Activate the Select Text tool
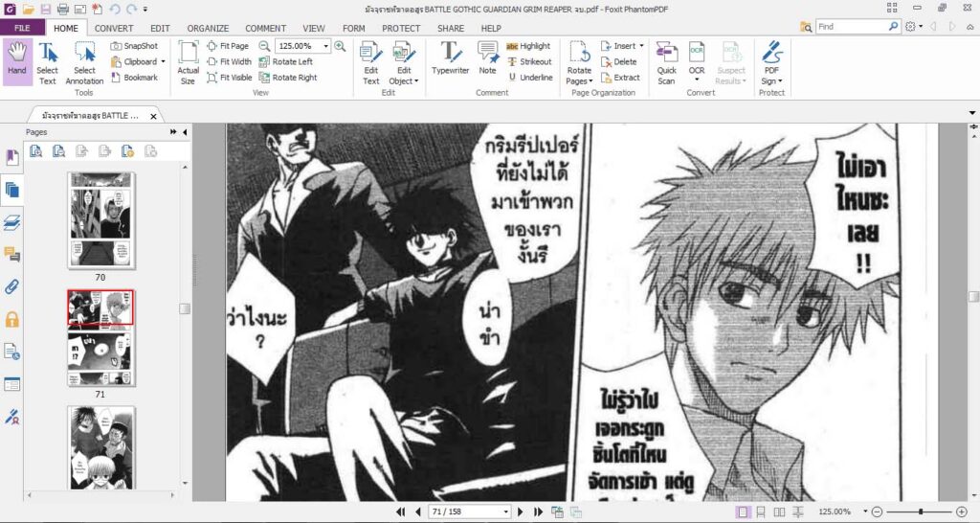The width and height of the screenshot is (980, 523). pyautogui.click(x=48, y=63)
